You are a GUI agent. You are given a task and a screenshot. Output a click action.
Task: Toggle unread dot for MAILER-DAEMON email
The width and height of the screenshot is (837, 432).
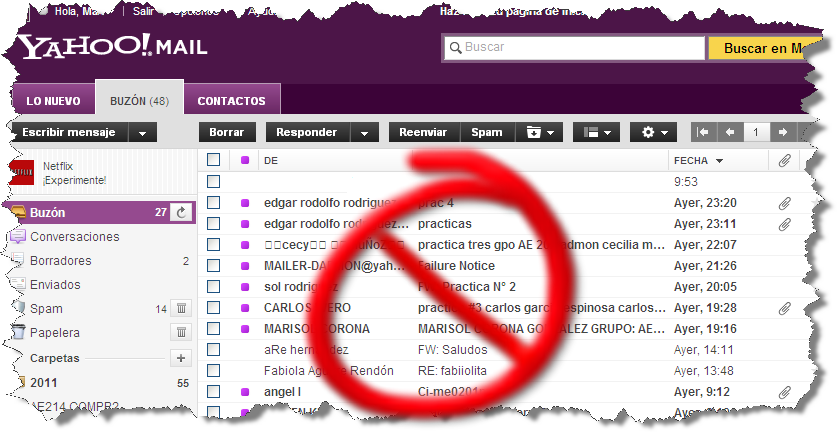(245, 266)
